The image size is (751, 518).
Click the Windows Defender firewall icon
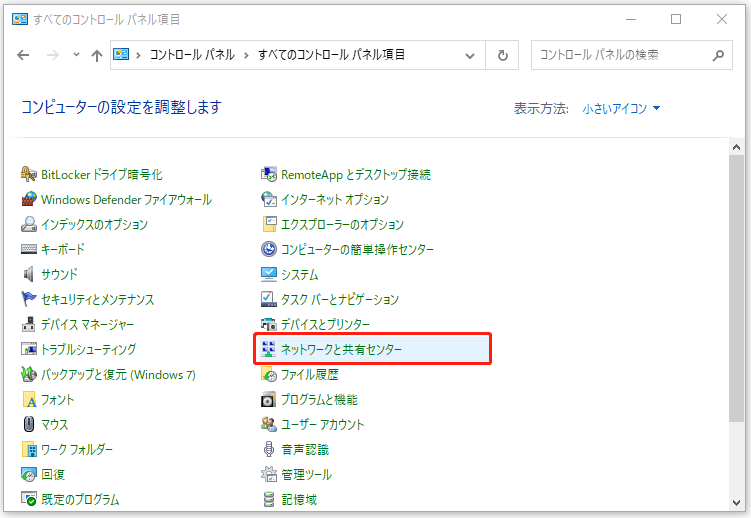[29, 199]
